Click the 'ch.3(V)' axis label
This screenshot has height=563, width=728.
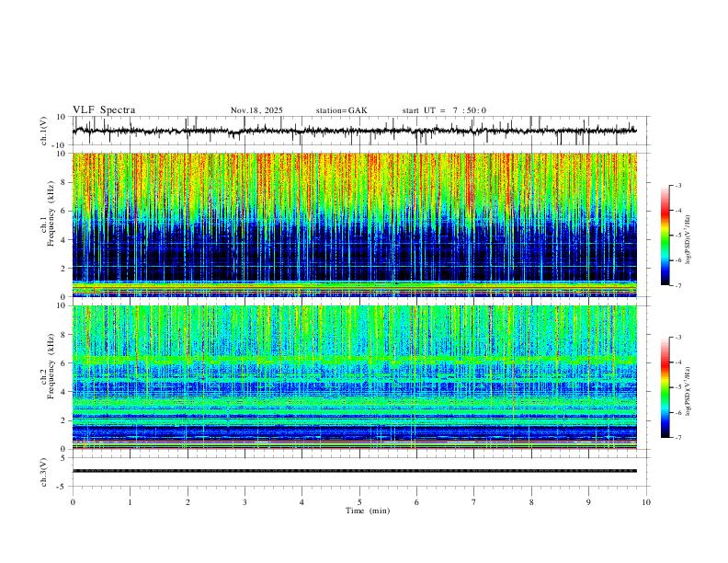click(44, 473)
